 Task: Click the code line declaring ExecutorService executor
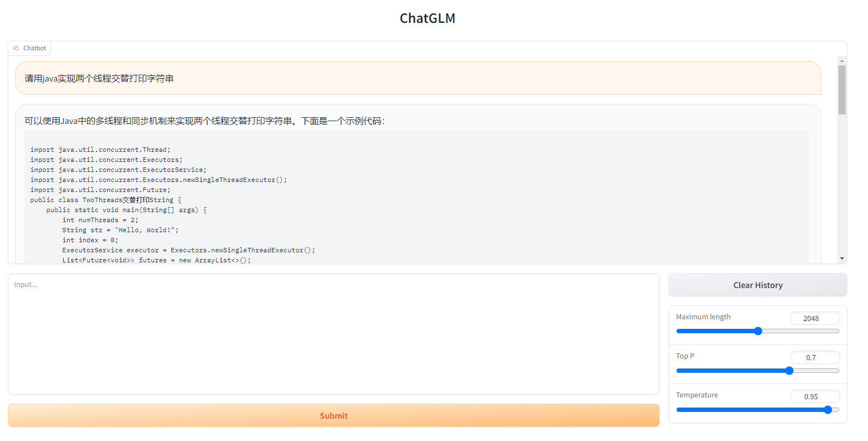pyautogui.click(x=189, y=250)
